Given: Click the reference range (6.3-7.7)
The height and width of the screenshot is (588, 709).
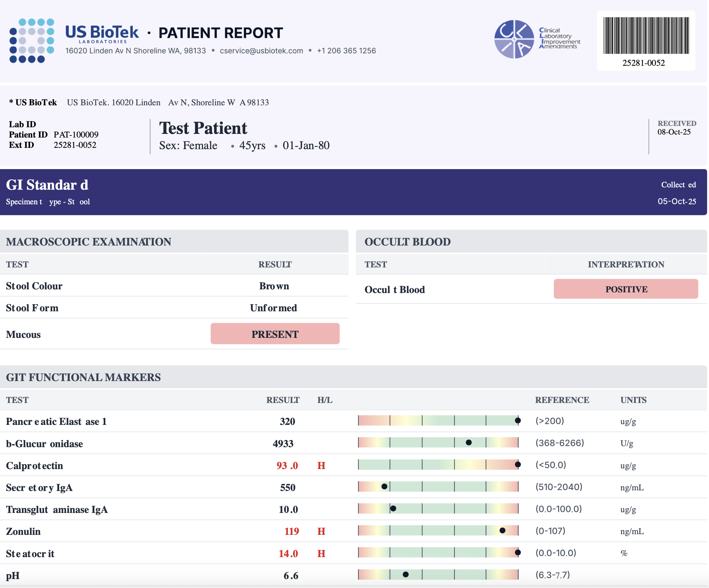Looking at the screenshot, I should point(553,574).
